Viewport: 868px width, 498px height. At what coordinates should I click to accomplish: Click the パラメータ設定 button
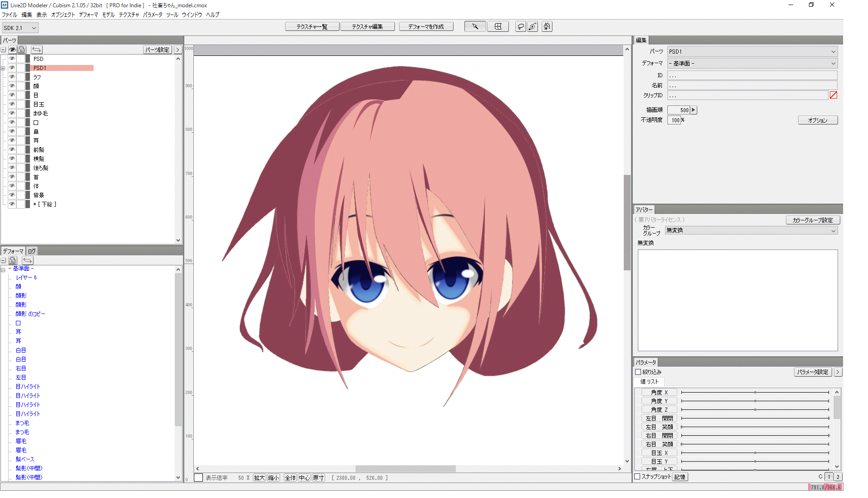[813, 372]
